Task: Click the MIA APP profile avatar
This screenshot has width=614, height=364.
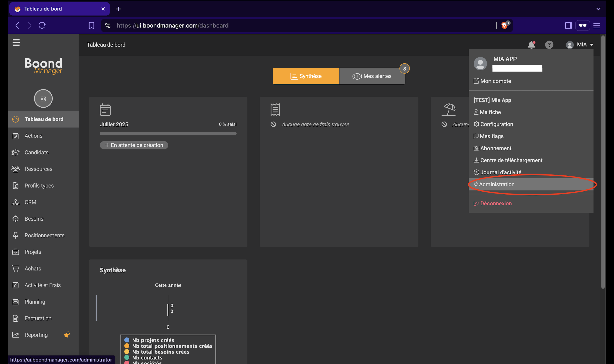Action: coord(480,64)
